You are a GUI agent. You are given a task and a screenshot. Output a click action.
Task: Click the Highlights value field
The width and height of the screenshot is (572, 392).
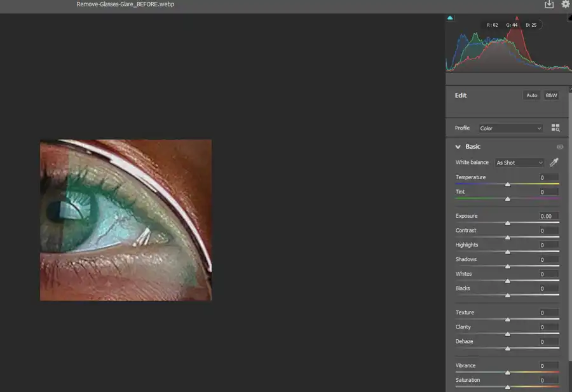point(548,245)
